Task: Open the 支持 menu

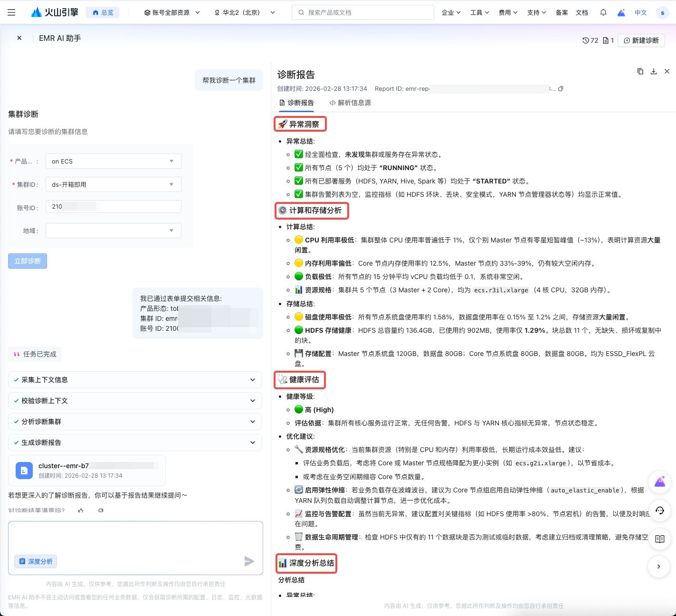Action: click(536, 12)
